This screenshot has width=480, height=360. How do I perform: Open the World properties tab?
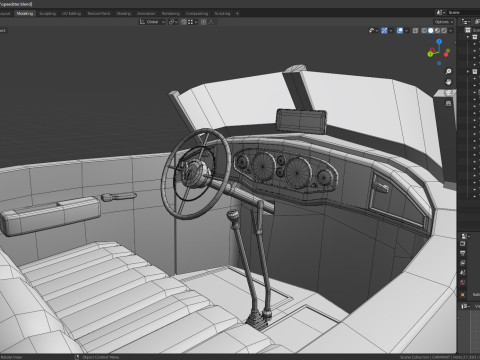point(463,283)
